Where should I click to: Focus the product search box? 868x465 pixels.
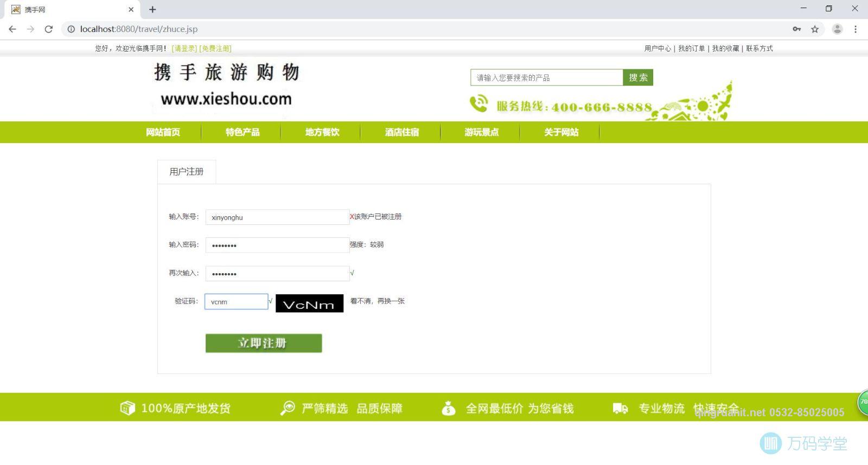tap(546, 77)
